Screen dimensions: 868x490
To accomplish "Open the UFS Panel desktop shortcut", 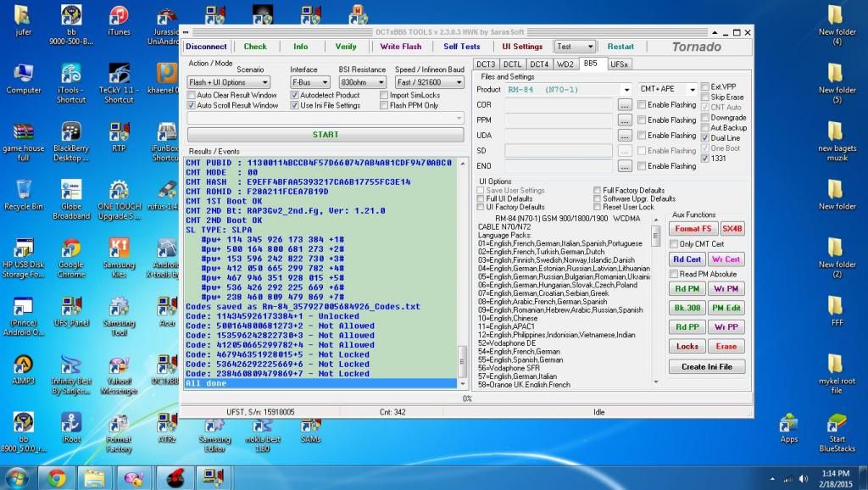I will coord(71,308).
